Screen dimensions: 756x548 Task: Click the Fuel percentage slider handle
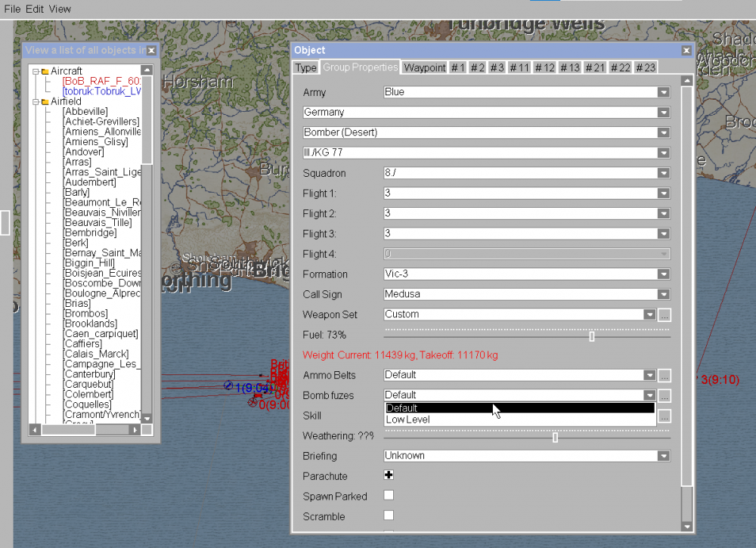click(x=592, y=336)
